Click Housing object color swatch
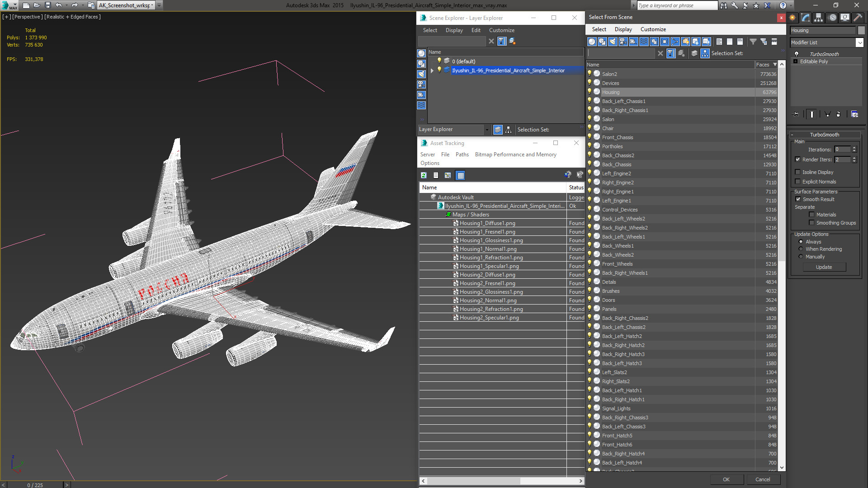This screenshot has width=868, height=488. 861,30
